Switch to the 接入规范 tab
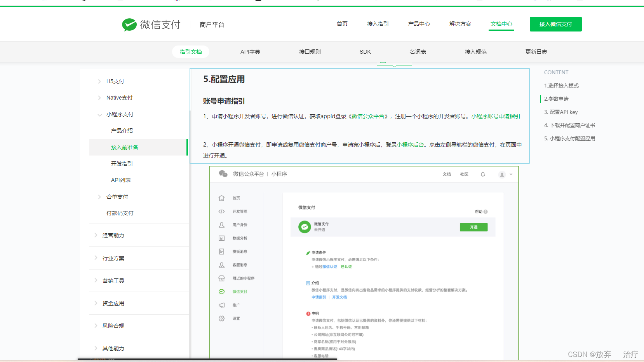 [x=476, y=52]
